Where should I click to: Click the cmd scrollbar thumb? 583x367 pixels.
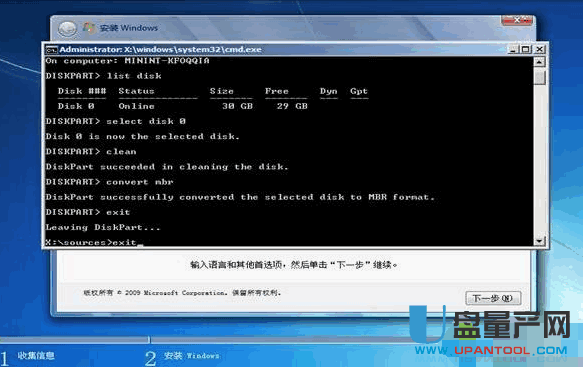tap(539, 78)
